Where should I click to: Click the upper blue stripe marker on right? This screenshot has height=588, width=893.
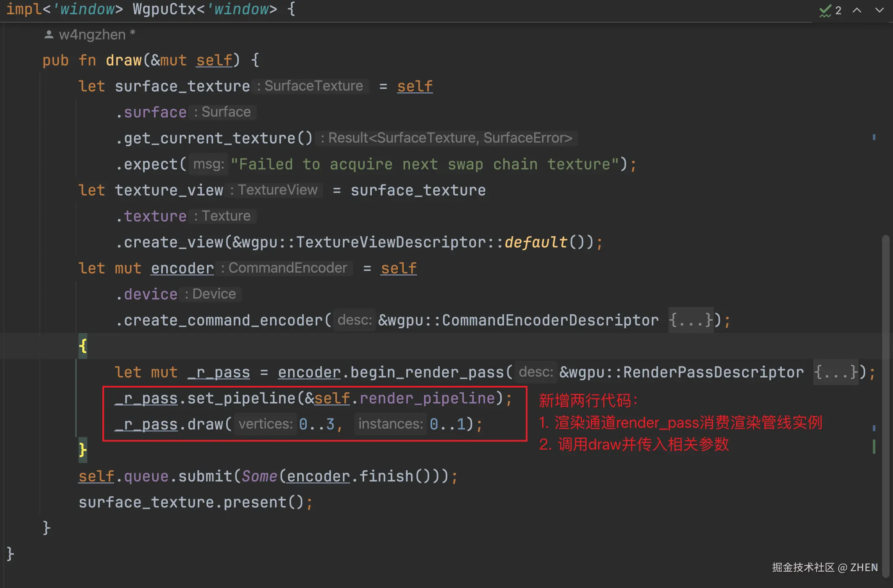[874, 137]
